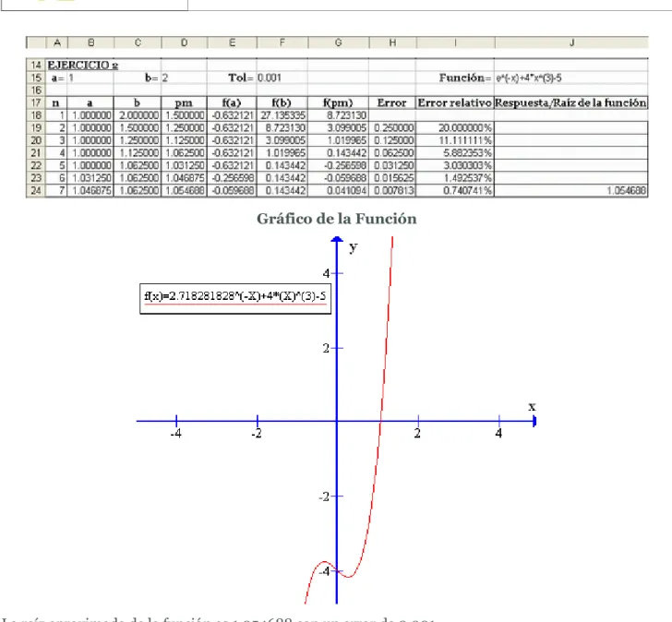Click cell with value 20.000000%
This screenshot has height=622, width=672.
(455, 127)
